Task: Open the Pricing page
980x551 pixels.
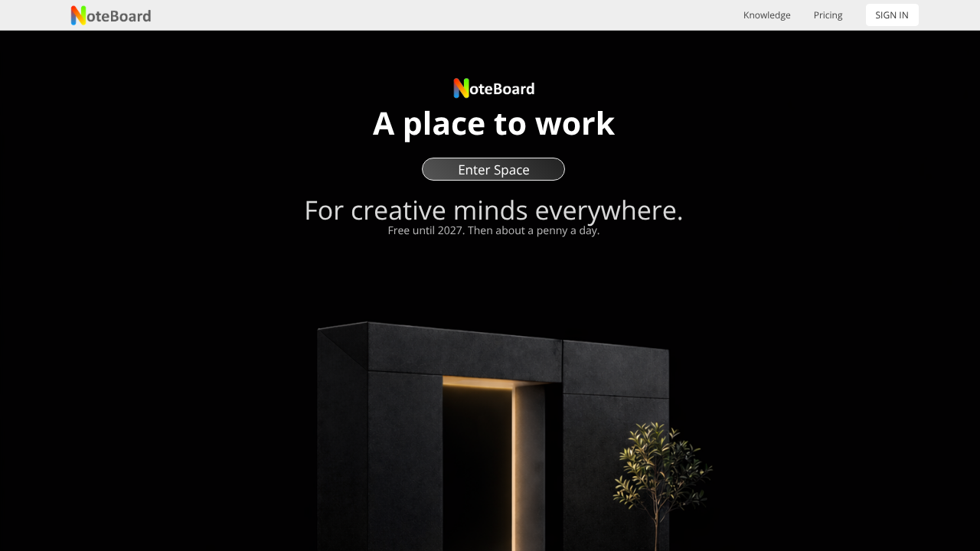Action: click(x=828, y=15)
